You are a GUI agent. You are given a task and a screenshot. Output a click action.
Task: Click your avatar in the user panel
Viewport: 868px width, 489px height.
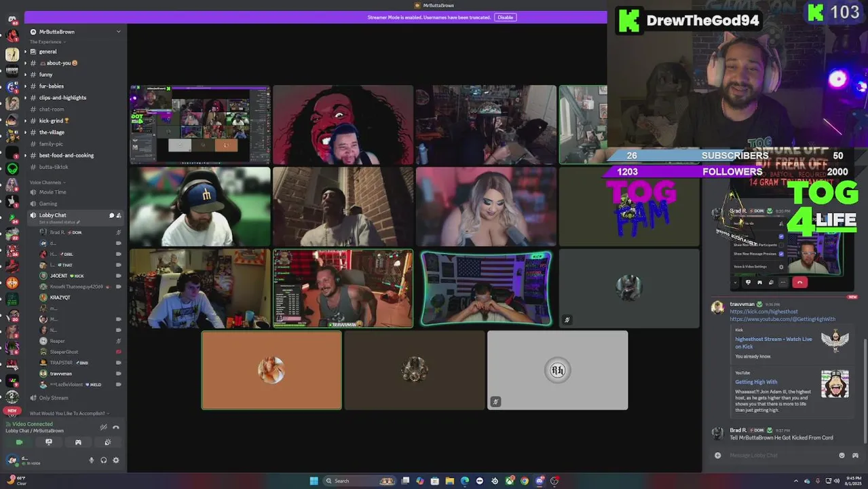[x=13, y=460]
